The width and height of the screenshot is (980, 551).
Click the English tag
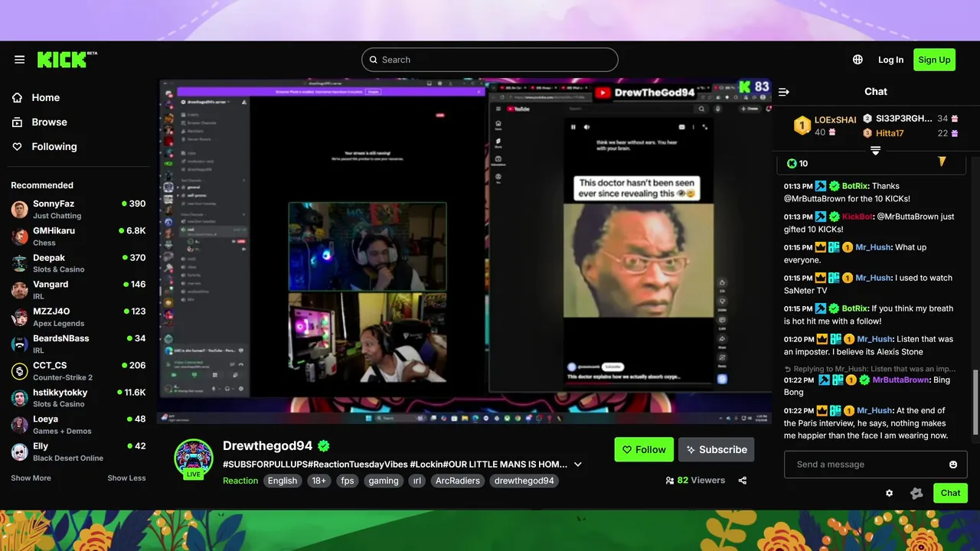tap(283, 481)
